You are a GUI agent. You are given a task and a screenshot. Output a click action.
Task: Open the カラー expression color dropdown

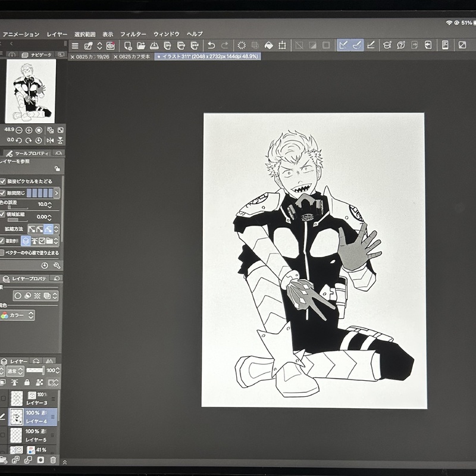(17, 315)
